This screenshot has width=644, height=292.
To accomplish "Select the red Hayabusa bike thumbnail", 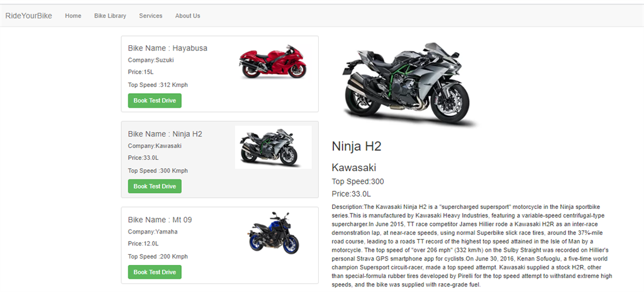I will (273, 62).
